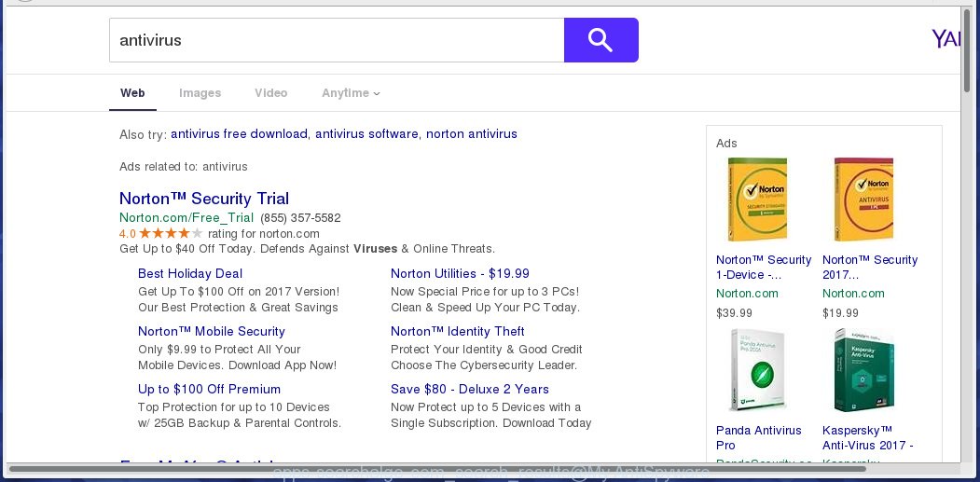Screen dimensions: 980x482
Task: Click the orange star rating for norton.com
Action: [x=171, y=233]
